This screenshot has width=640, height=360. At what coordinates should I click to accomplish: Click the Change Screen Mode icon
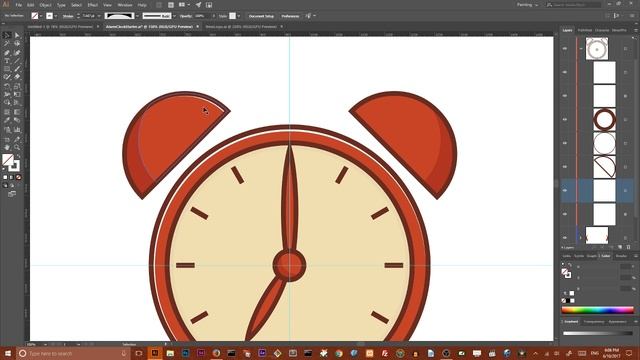(12, 194)
